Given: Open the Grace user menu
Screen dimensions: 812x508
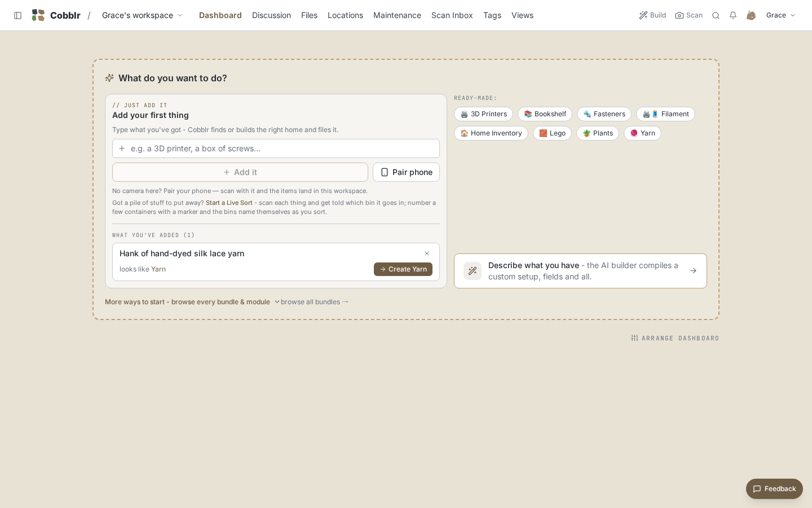Looking at the screenshot, I should 780,15.
